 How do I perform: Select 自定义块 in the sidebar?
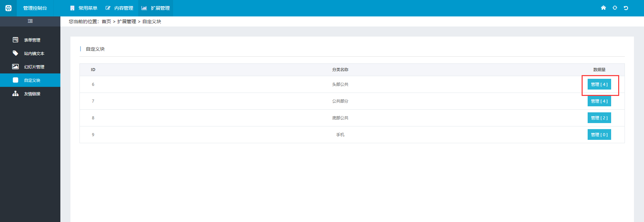click(x=30, y=80)
